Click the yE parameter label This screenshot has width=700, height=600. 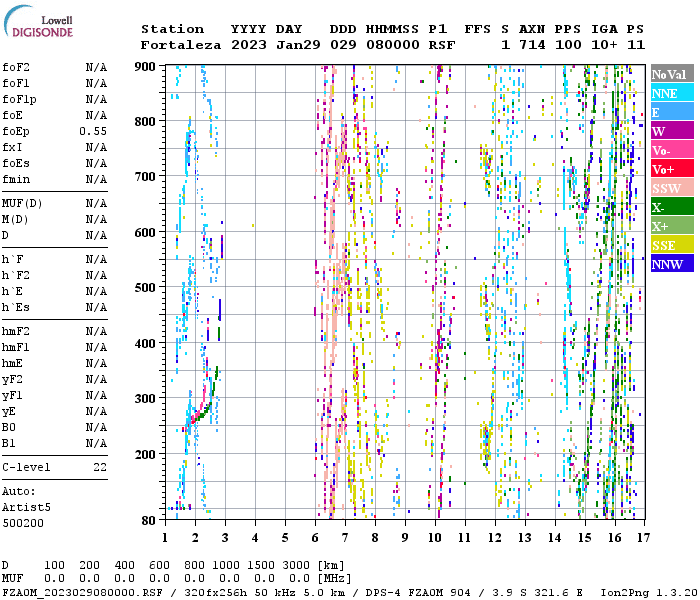pyautogui.click(x=8, y=412)
